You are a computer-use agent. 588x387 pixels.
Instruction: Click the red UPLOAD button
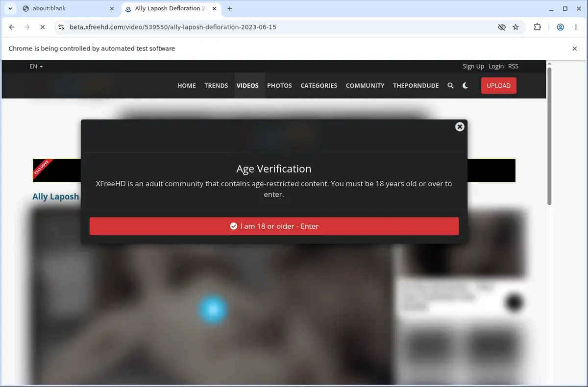click(x=499, y=85)
